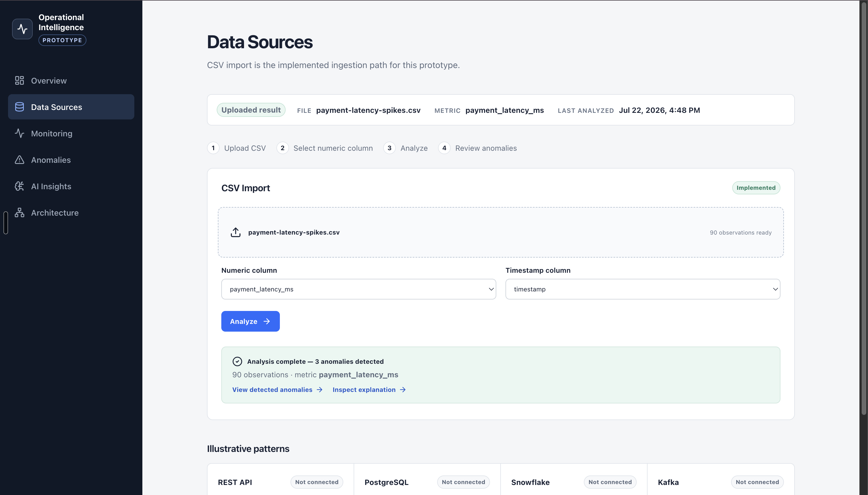Click the Monitoring activity pulse icon
This screenshot has width=868, height=495.
click(19, 133)
